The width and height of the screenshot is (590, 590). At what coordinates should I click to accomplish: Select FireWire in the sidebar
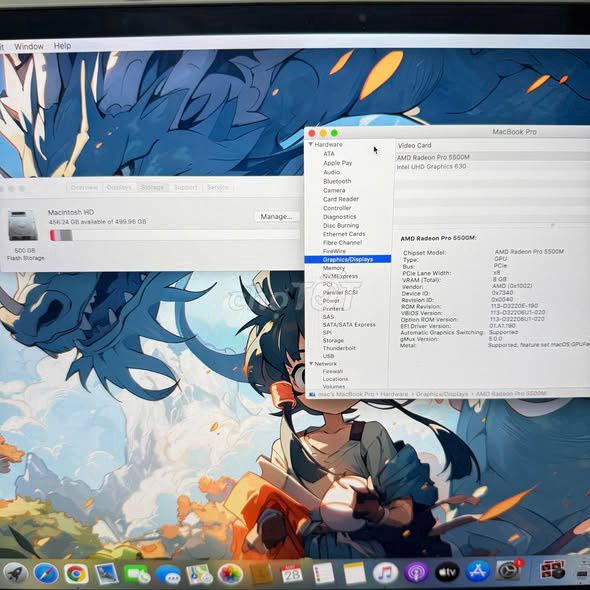pyautogui.click(x=334, y=251)
